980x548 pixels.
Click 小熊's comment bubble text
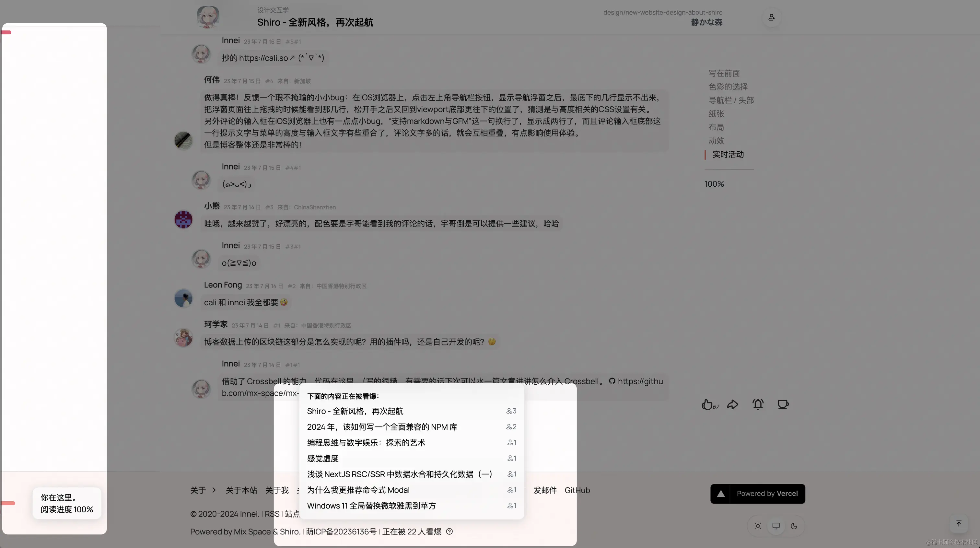click(x=381, y=223)
